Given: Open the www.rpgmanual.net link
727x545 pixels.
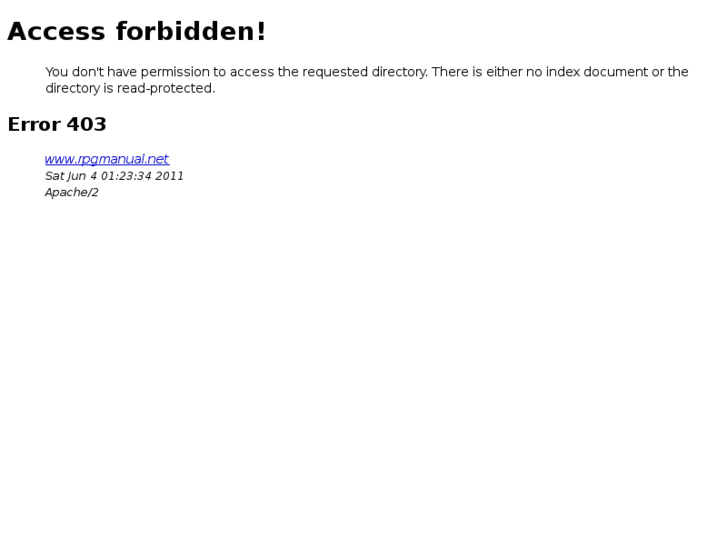Looking at the screenshot, I should tap(107, 159).
